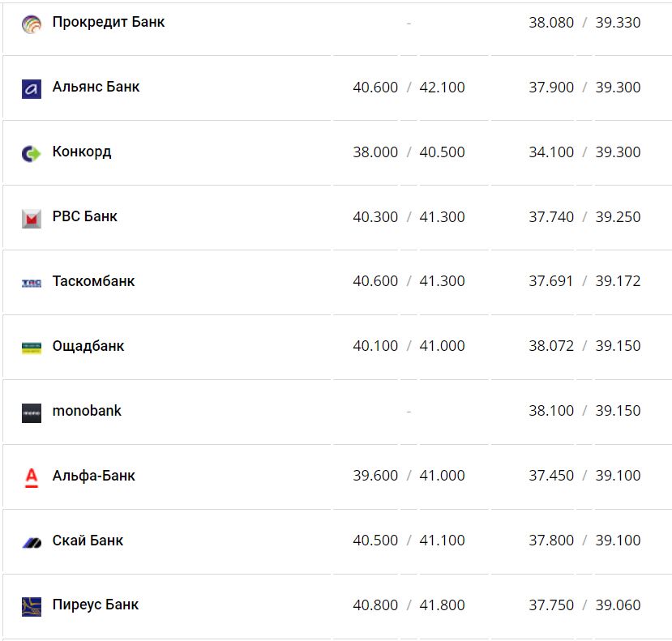Open the Ощадбанк name link

click(x=88, y=346)
